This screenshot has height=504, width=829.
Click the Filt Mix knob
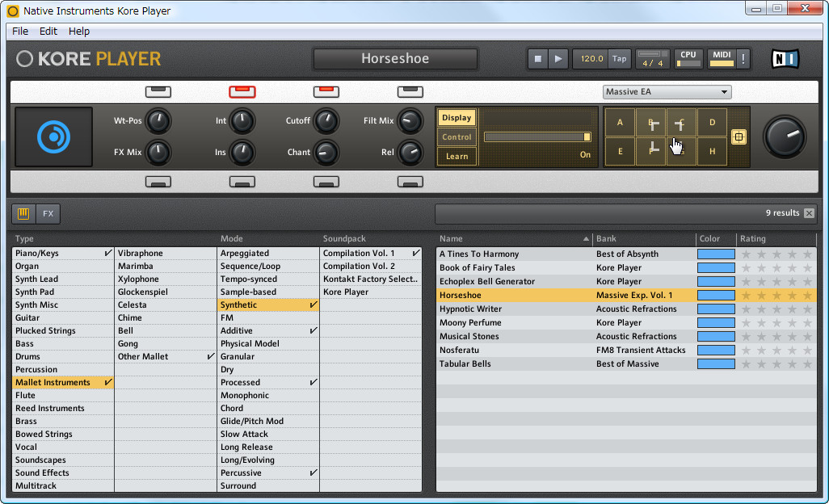410,121
